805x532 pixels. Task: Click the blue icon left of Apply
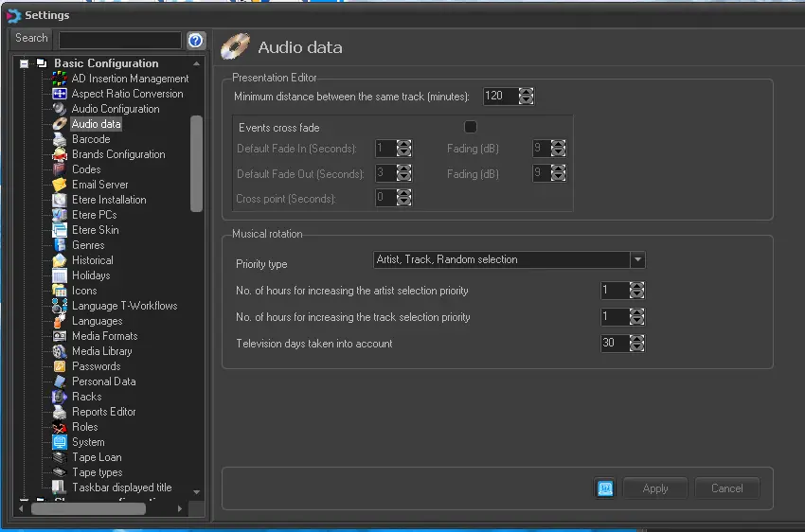click(604, 488)
